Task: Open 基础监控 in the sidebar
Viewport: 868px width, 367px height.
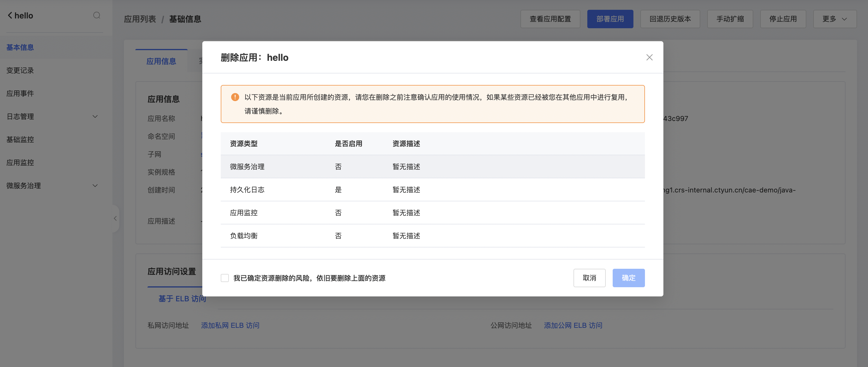Action: (x=20, y=139)
